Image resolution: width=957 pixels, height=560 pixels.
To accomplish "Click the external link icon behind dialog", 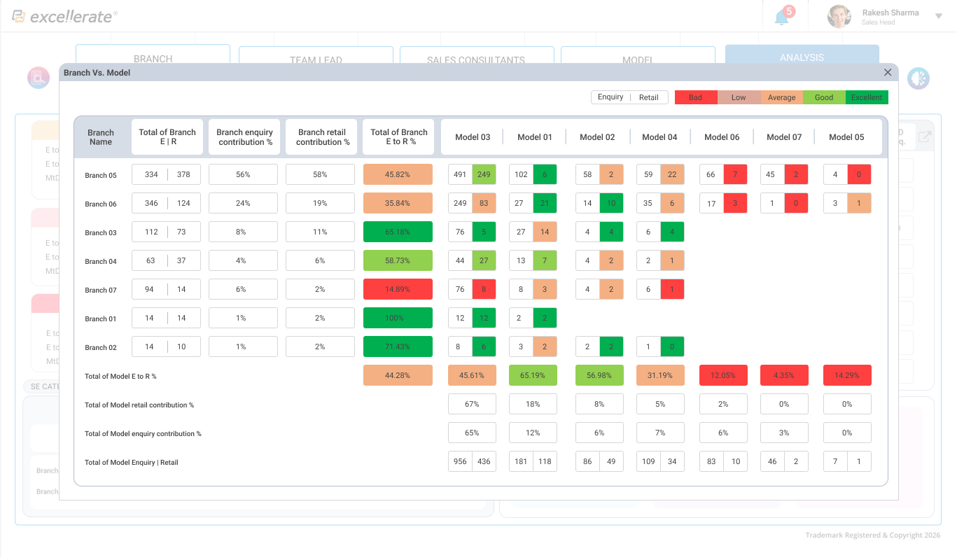I will [925, 137].
